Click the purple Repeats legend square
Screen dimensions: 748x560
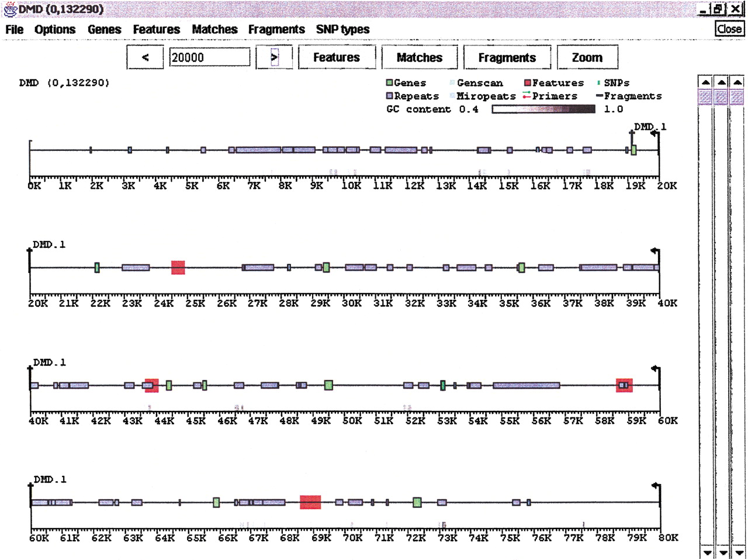(x=389, y=96)
